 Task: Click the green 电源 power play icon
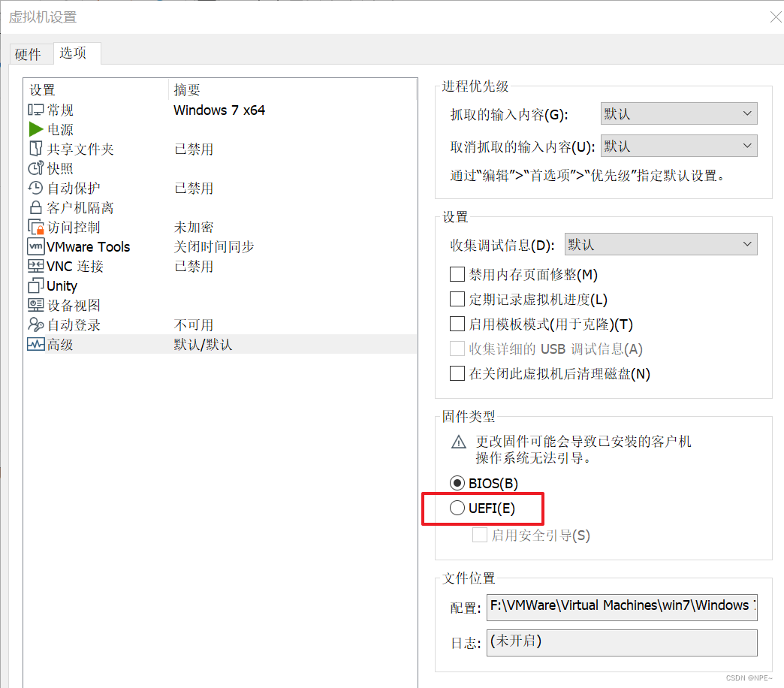(35, 129)
